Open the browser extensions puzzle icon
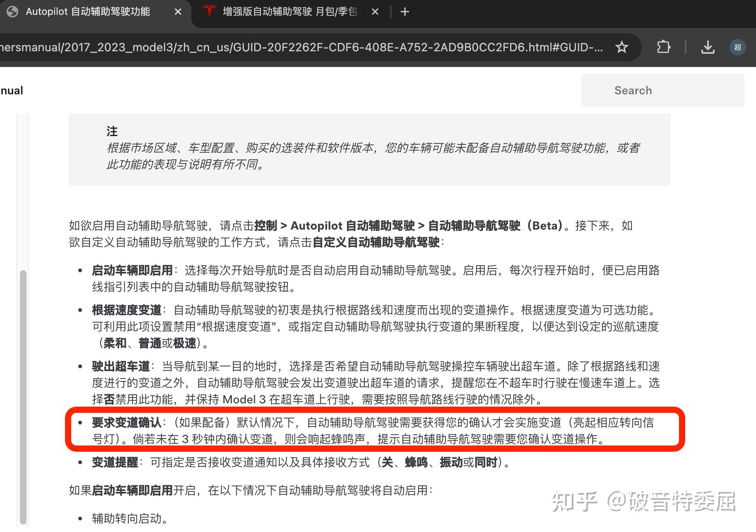756x532 pixels. click(x=663, y=47)
